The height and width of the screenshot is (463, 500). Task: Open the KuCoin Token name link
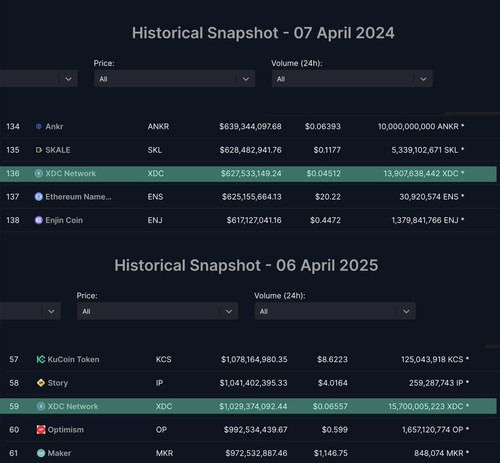click(73, 359)
